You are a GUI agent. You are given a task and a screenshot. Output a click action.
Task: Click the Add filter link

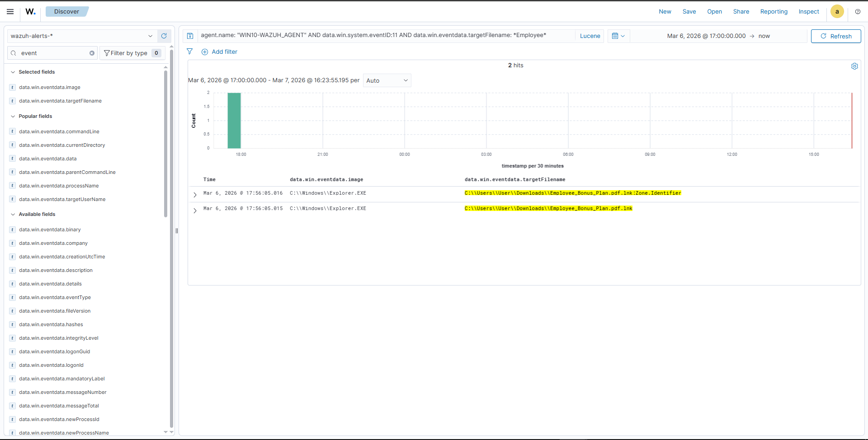[220, 52]
